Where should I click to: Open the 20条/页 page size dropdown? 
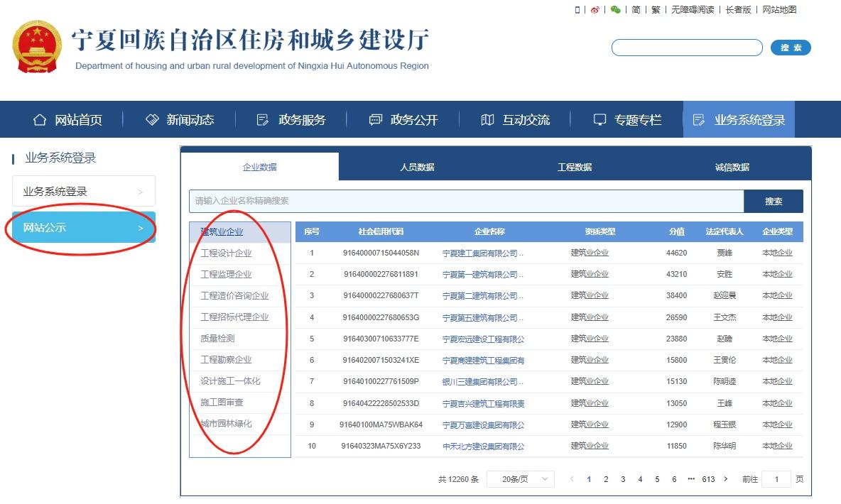coord(520,478)
